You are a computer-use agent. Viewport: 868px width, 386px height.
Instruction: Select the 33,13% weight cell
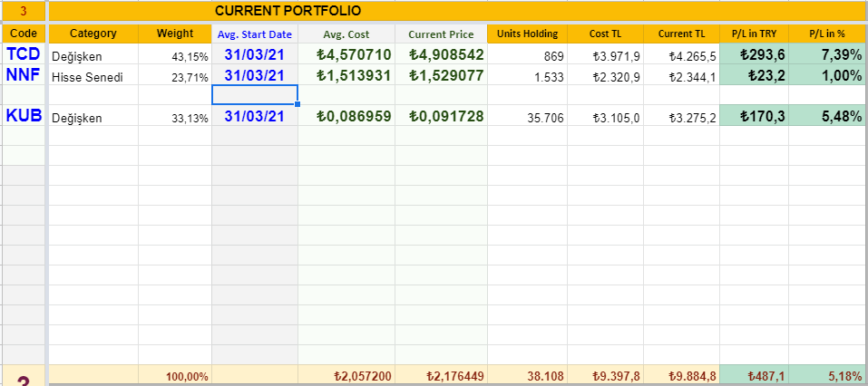[175, 116]
